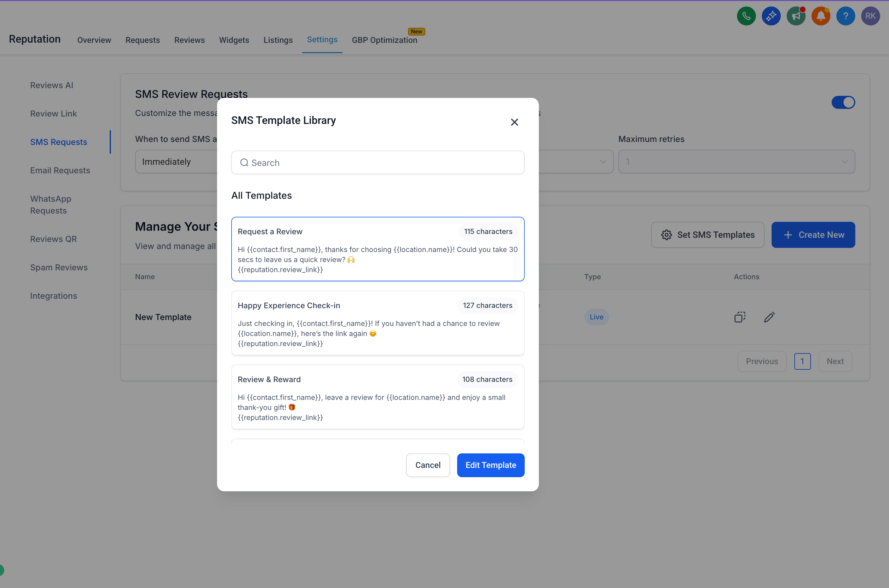
Task: Click the blue help question mark icon
Action: click(846, 16)
